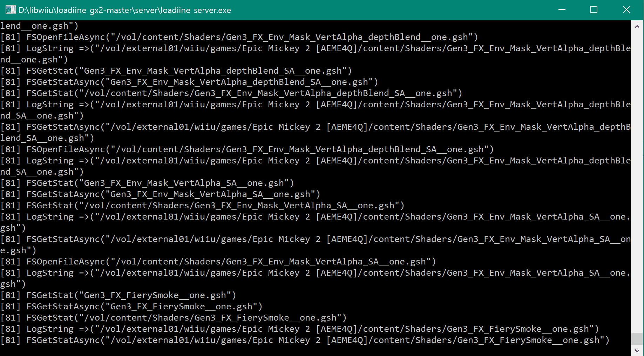Click FSGetStat("Gen3_FX_Env_Mask_VertAlpha_SA__one.gsh") line

147,183
